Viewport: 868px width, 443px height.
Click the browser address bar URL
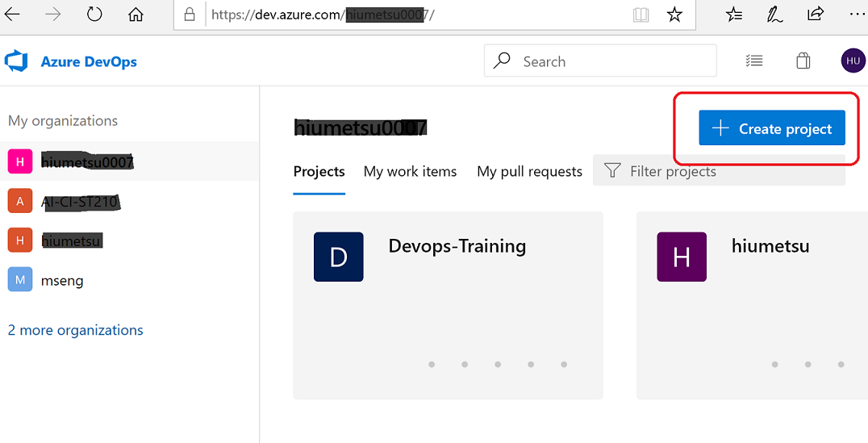pyautogui.click(x=323, y=15)
